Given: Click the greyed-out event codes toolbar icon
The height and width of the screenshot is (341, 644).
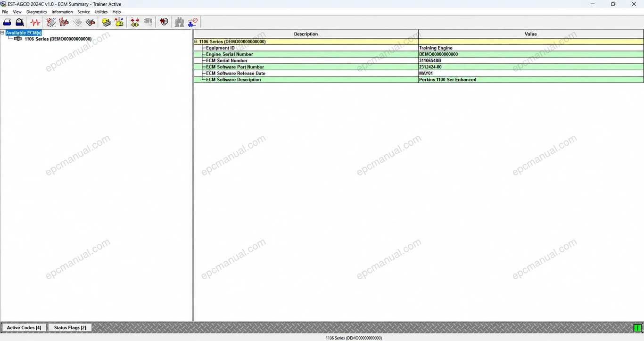Looking at the screenshot, I should [77, 22].
